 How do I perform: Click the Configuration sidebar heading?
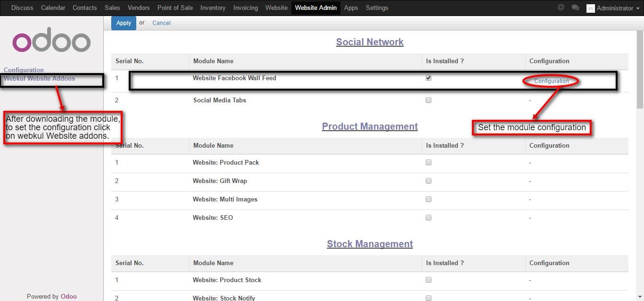24,70
